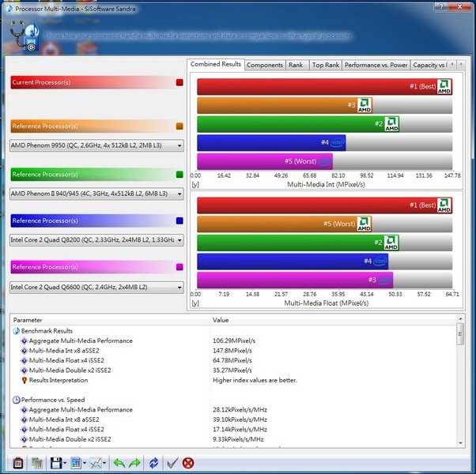
Task: Click the stethoscope Sandra logo icon
Action: coord(25,36)
